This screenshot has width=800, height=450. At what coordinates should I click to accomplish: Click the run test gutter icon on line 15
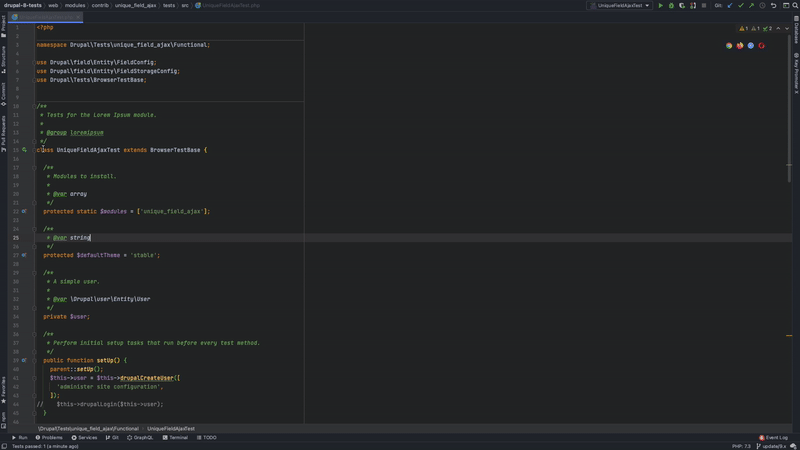click(25, 150)
